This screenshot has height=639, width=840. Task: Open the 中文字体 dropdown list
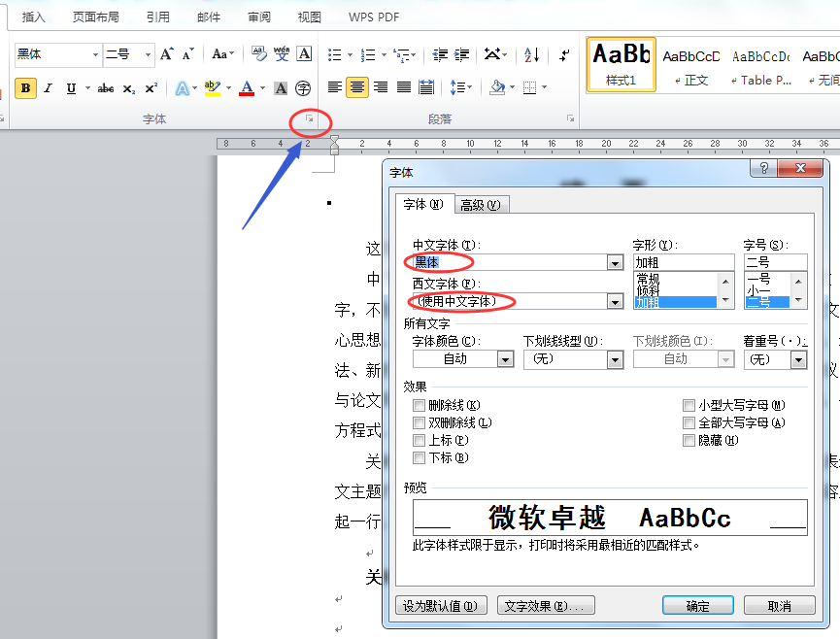point(614,262)
